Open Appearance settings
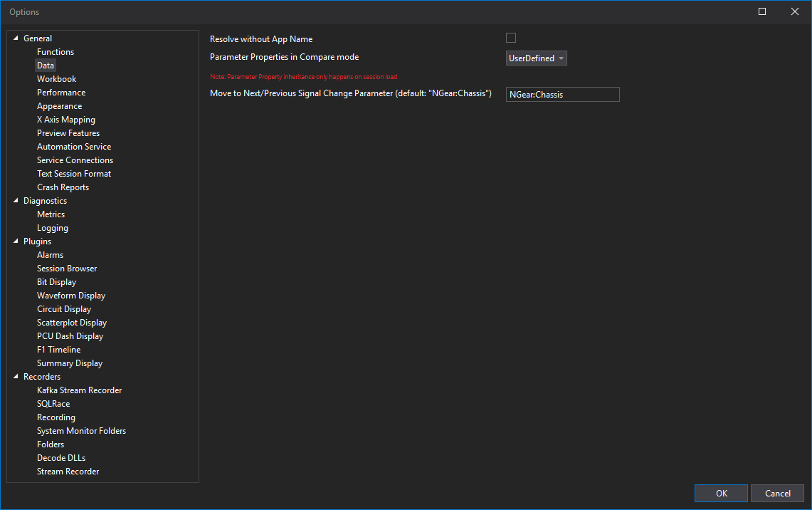This screenshot has width=812, height=510. [x=60, y=105]
